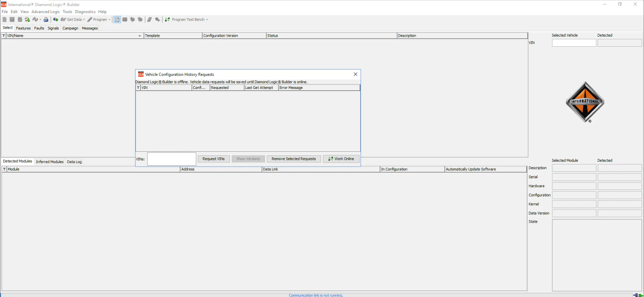Open the Tools menu
This screenshot has width=644, height=297.
[67, 12]
